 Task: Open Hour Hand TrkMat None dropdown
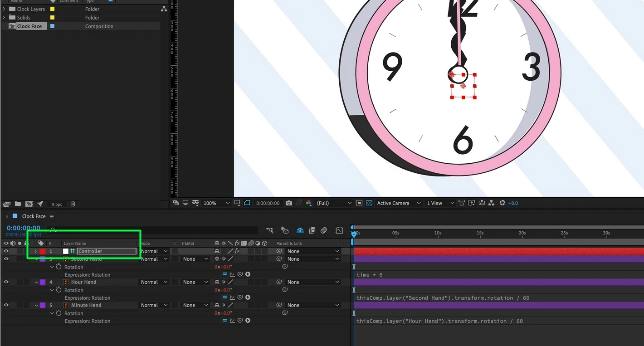[x=195, y=282]
